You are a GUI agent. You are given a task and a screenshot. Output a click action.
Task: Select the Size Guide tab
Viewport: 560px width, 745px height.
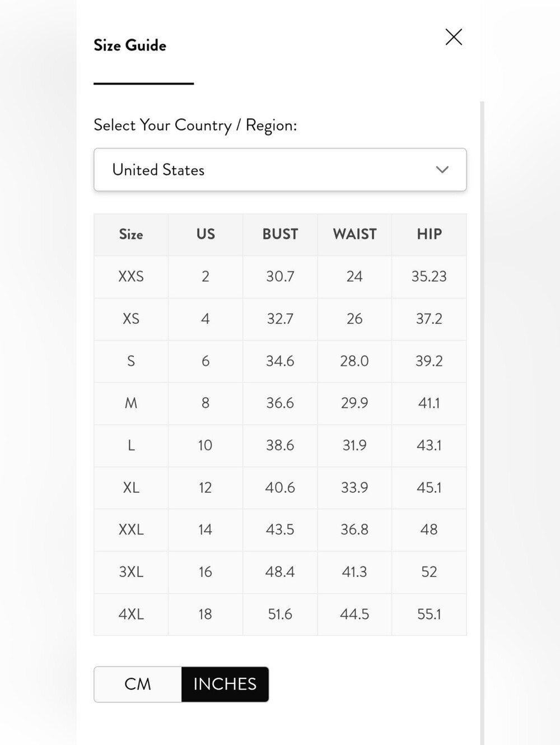[x=130, y=45]
